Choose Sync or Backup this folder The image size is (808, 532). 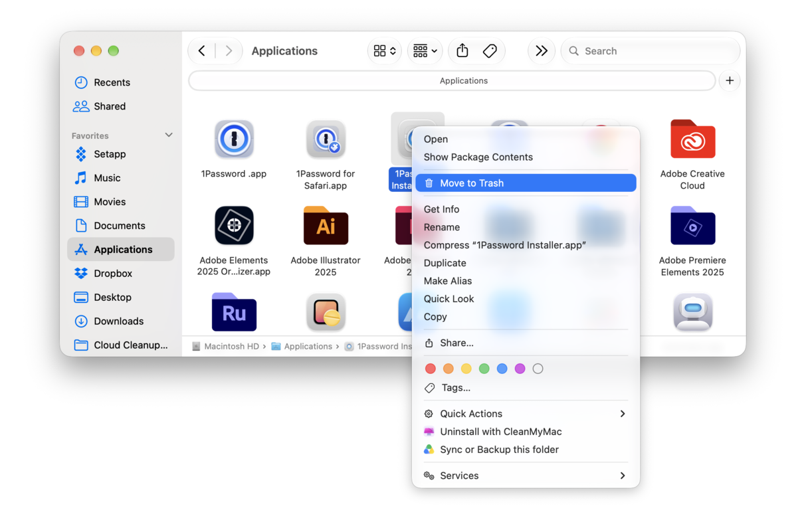point(526,450)
